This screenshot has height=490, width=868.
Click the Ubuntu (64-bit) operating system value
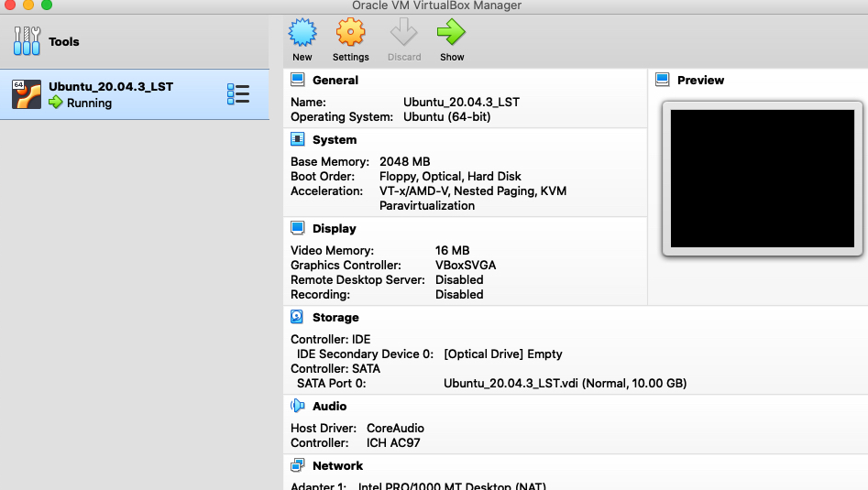446,117
